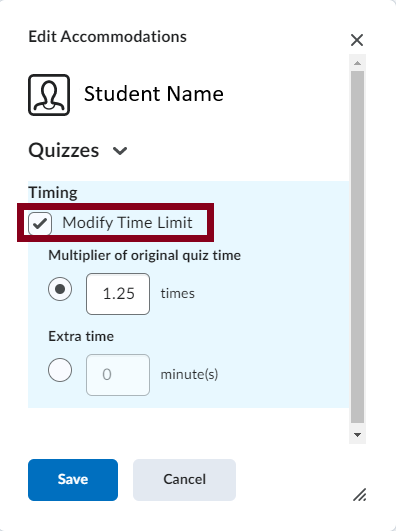Click the student profile avatar icon
Viewport: 396px width, 531px height.
49,95
